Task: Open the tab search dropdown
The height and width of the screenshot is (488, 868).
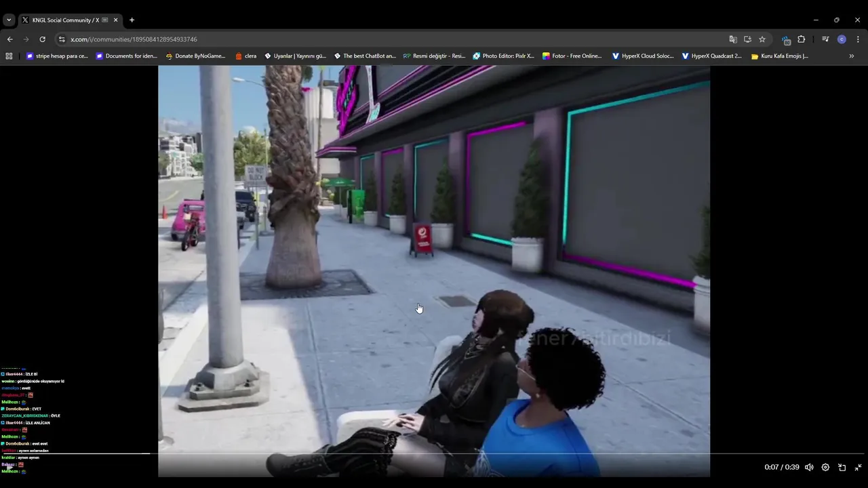Action: click(x=9, y=20)
